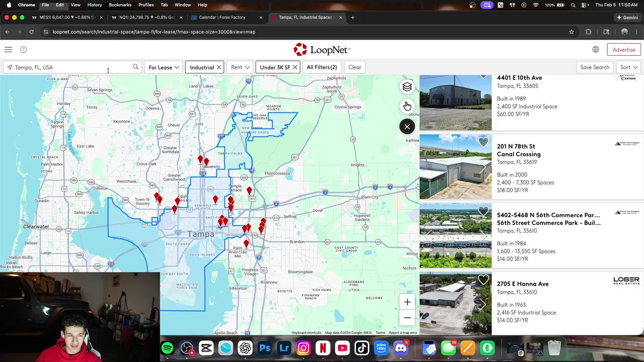The image size is (644, 362).
Task: Open the Sort dropdown
Action: [629, 67]
